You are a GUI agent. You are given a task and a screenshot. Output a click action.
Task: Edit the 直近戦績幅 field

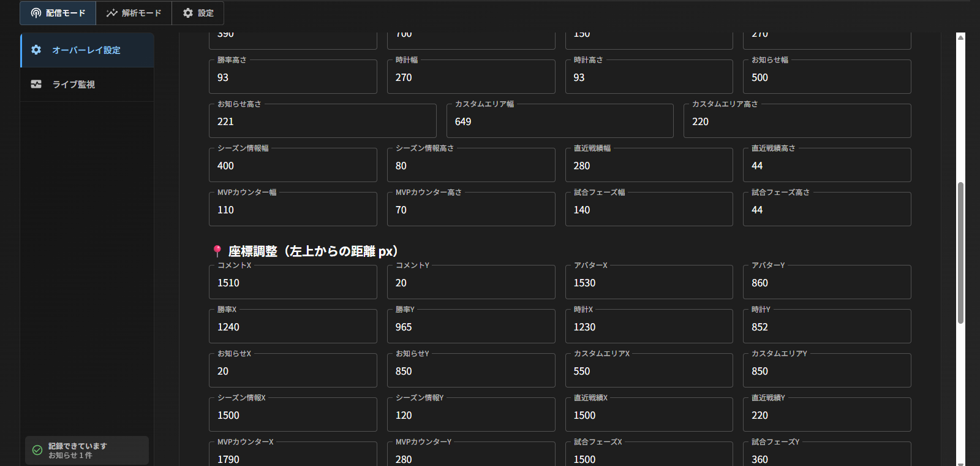[649, 165]
